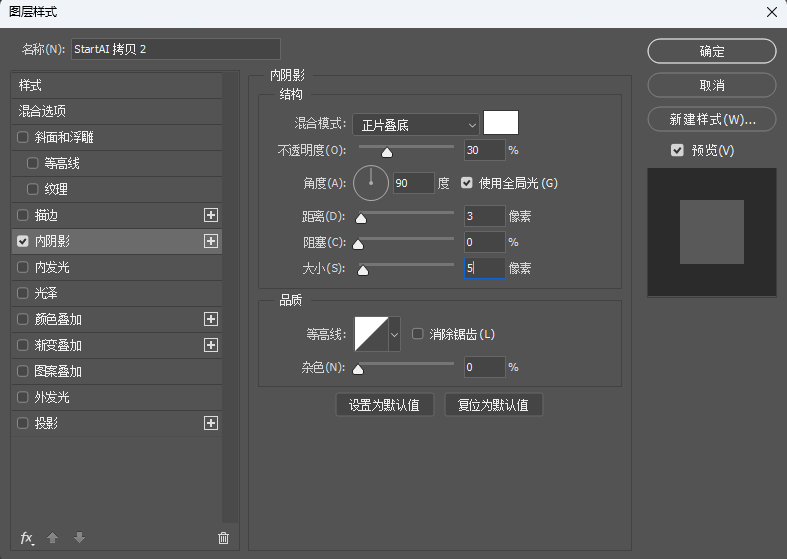Select 样式 in the left list
The height and width of the screenshot is (559, 787).
pos(117,85)
